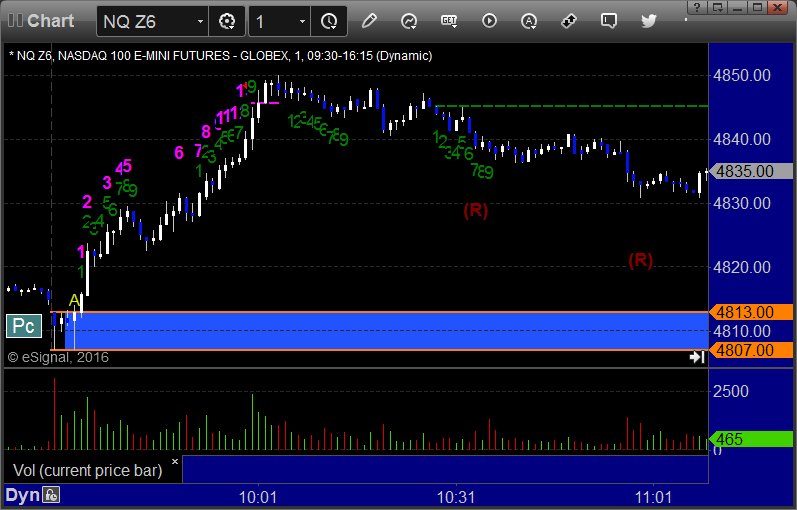Click the replay play-circle icon
The width and height of the screenshot is (797, 510).
click(x=489, y=21)
